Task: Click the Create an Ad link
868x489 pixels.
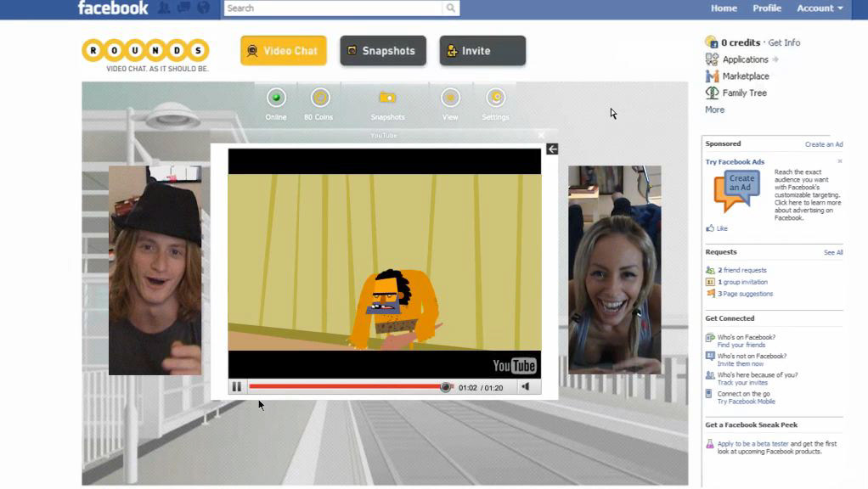Action: 824,144
